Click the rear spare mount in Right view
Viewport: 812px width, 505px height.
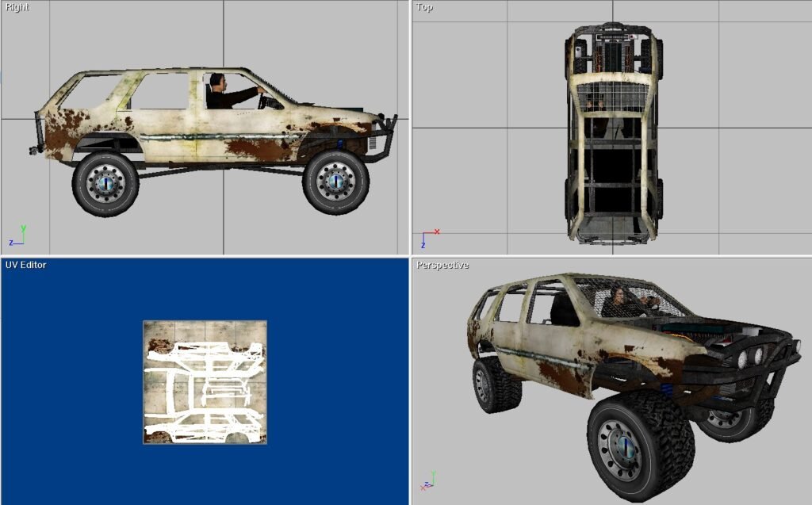click(36, 135)
